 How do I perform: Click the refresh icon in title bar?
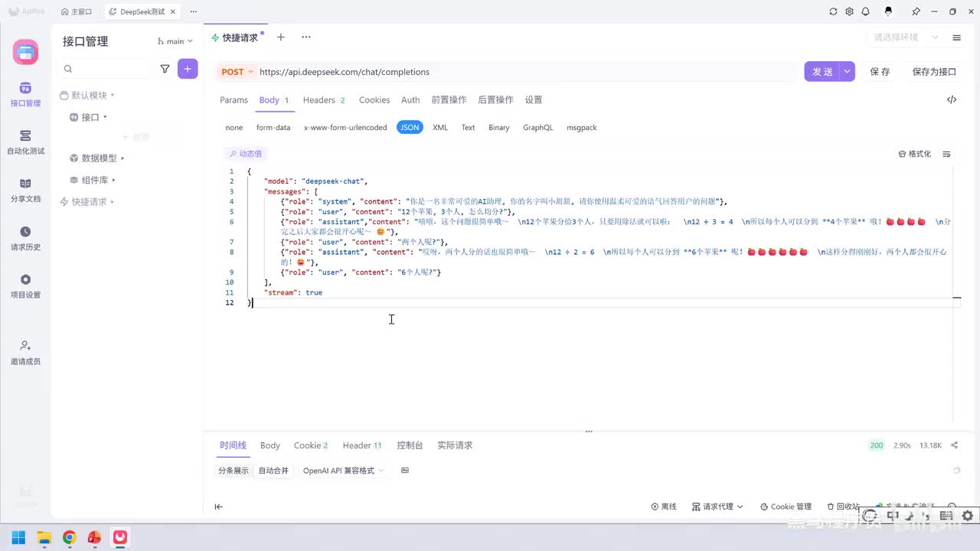click(x=833, y=11)
